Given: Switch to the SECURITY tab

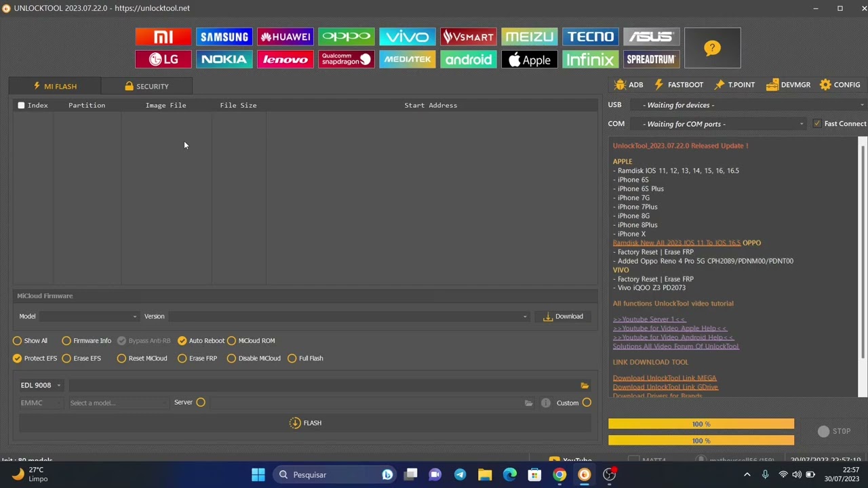Looking at the screenshot, I should tap(146, 86).
